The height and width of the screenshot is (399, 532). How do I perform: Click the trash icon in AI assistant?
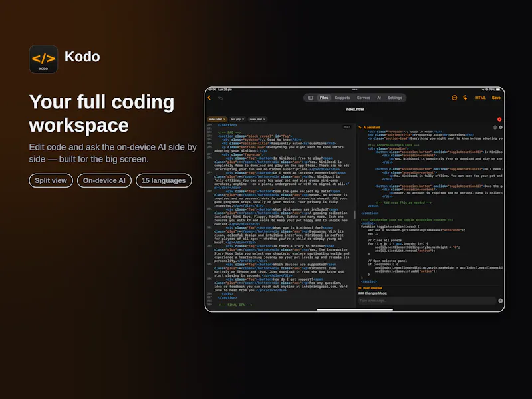pyautogui.click(x=495, y=128)
